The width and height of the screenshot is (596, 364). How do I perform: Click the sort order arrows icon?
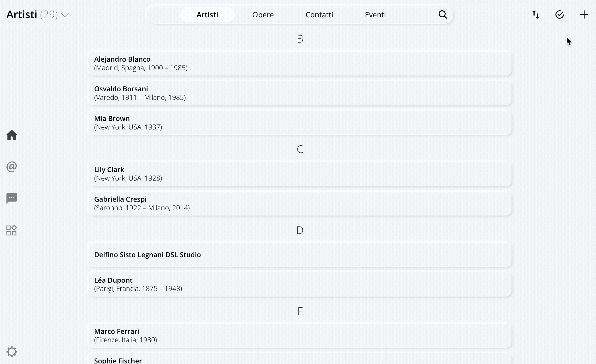pyautogui.click(x=536, y=15)
